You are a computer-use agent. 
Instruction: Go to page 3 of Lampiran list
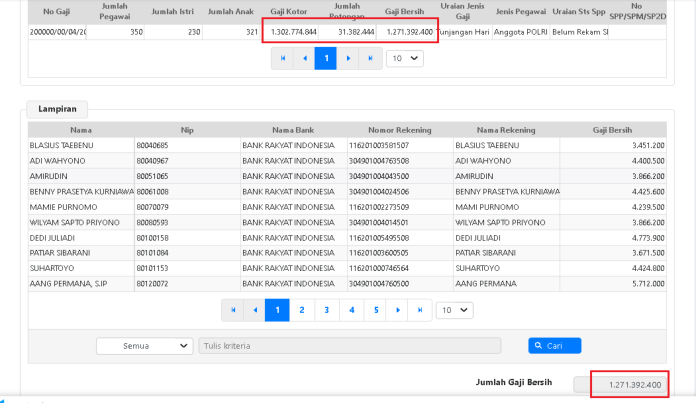click(x=327, y=310)
